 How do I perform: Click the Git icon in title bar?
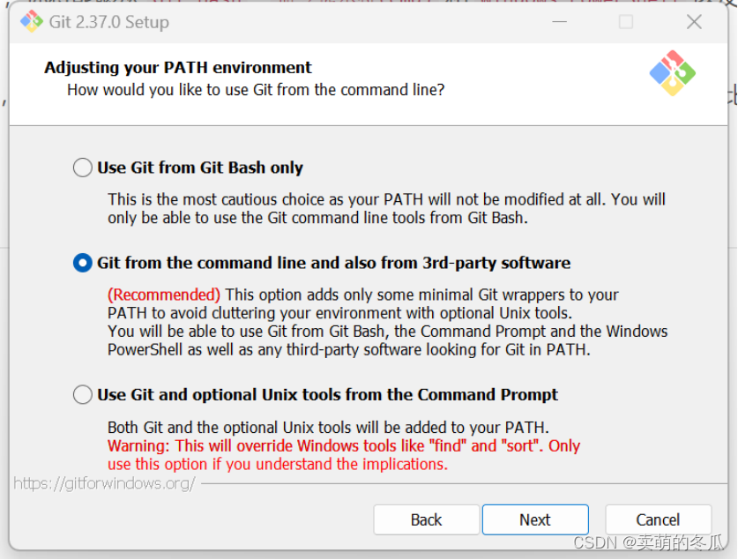coord(32,22)
